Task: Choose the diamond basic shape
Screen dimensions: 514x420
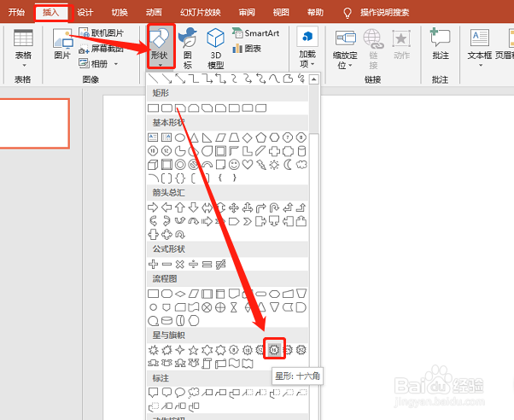Action: click(x=247, y=137)
